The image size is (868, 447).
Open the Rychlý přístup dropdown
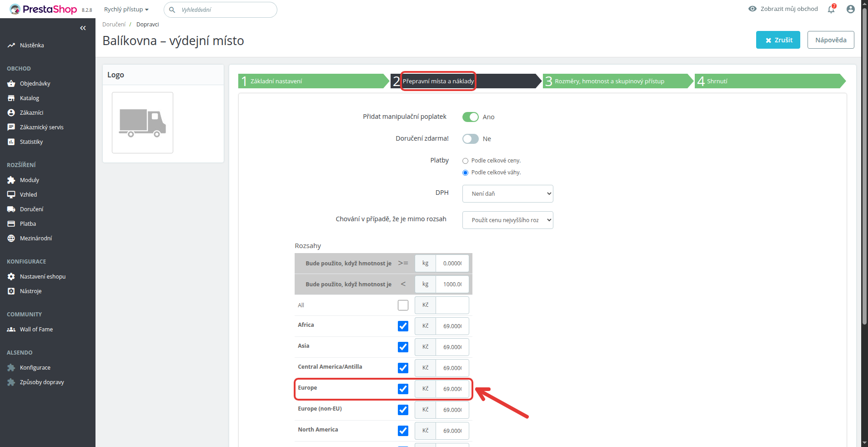coord(126,10)
